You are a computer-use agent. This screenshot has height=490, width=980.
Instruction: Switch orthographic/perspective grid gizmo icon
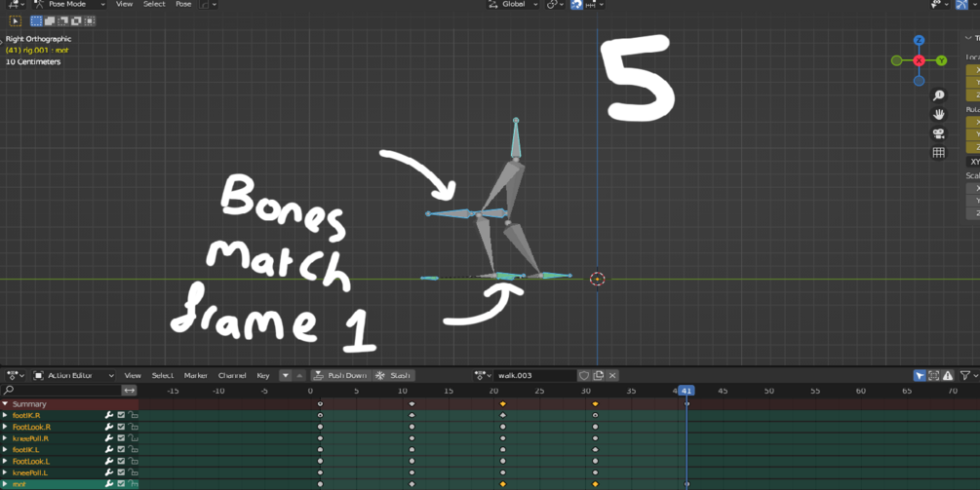pos(938,152)
